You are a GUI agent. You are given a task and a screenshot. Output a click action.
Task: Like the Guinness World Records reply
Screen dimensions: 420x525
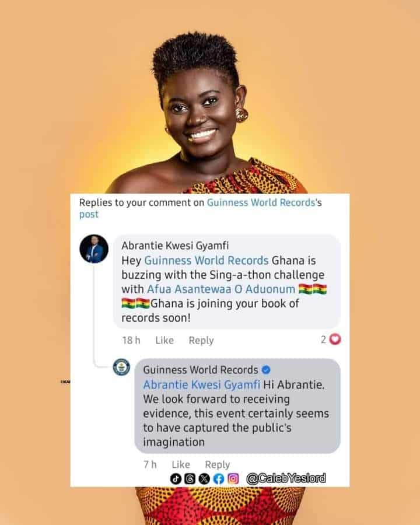point(181,464)
